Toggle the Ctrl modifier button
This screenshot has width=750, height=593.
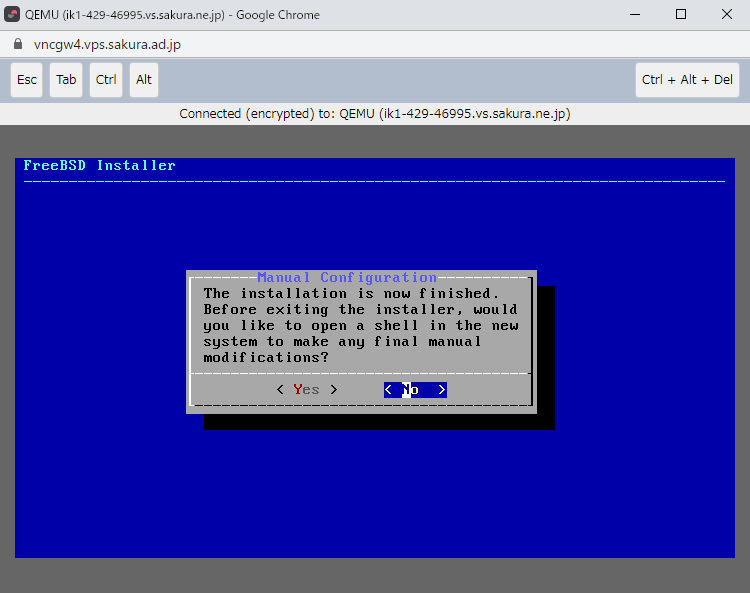[x=106, y=80]
